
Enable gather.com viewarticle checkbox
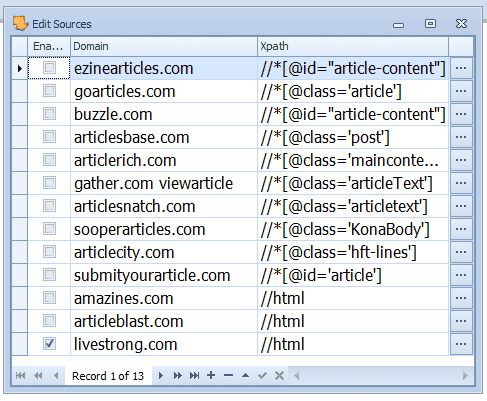click(x=49, y=183)
